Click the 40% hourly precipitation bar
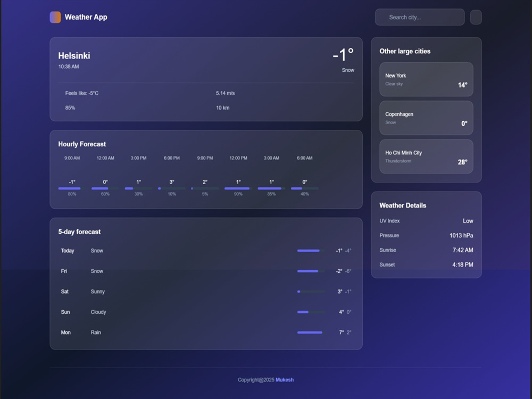The height and width of the screenshot is (399, 532). 305,188
